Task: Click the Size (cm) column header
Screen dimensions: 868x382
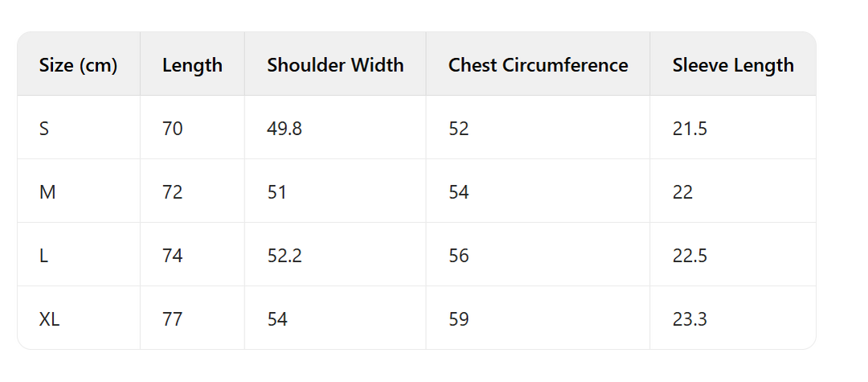Action: tap(78, 65)
